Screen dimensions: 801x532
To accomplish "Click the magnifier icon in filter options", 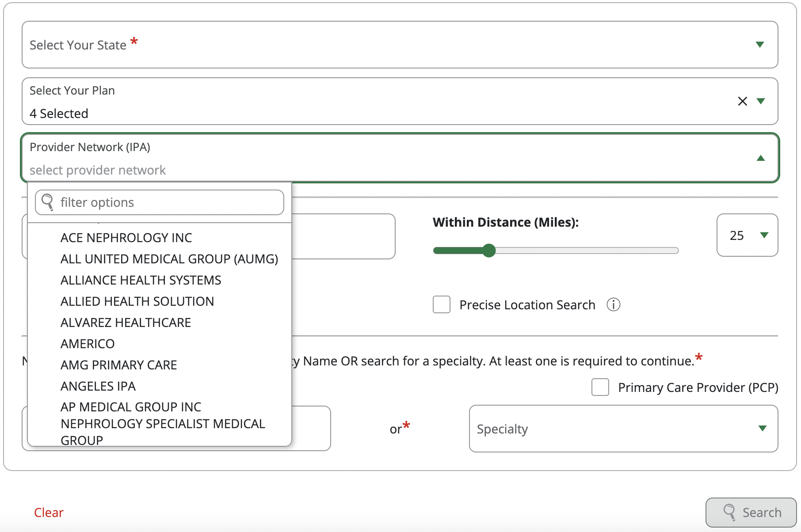I will click(x=47, y=202).
